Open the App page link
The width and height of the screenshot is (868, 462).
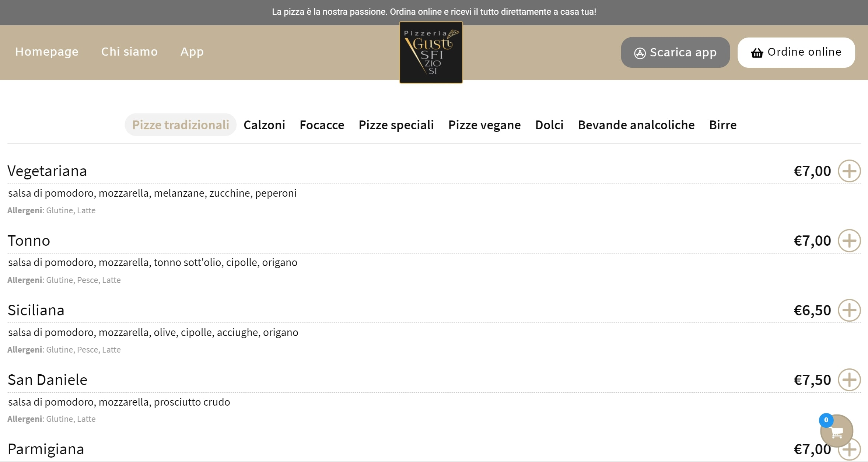(x=192, y=52)
